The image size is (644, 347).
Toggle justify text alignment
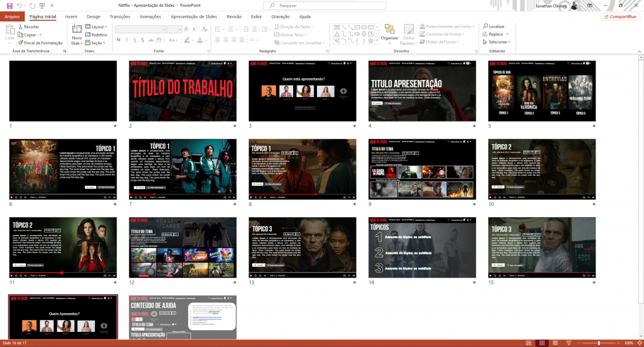(242, 40)
